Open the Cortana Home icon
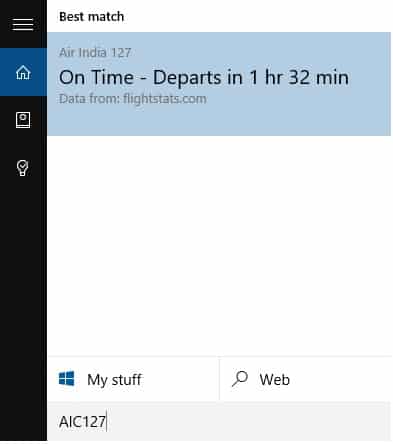The height and width of the screenshot is (444, 393). (x=23, y=72)
